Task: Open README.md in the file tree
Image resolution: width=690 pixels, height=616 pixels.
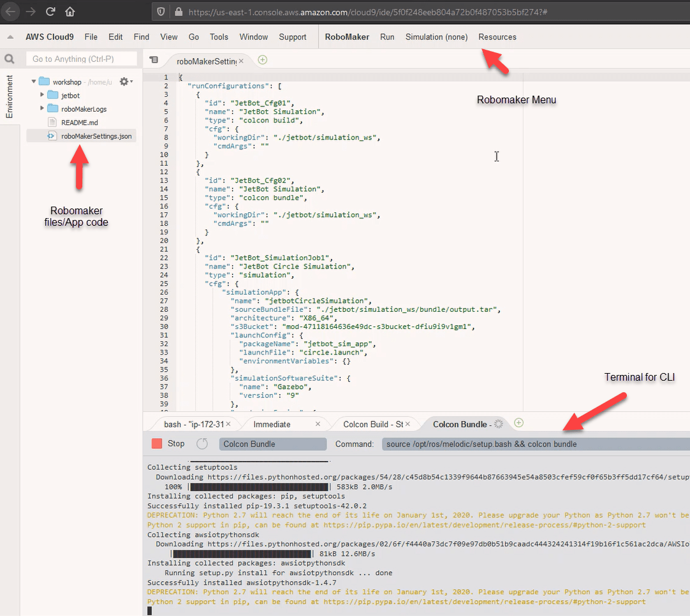Action: tap(80, 122)
